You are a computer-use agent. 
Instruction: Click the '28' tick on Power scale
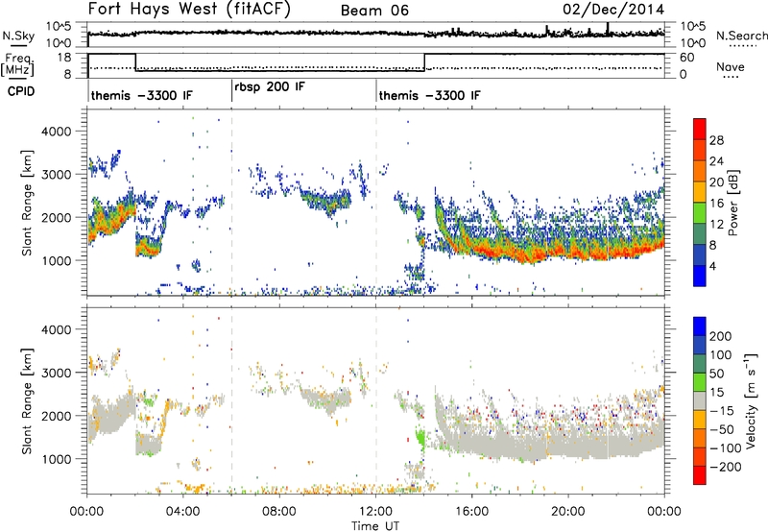[716, 140]
